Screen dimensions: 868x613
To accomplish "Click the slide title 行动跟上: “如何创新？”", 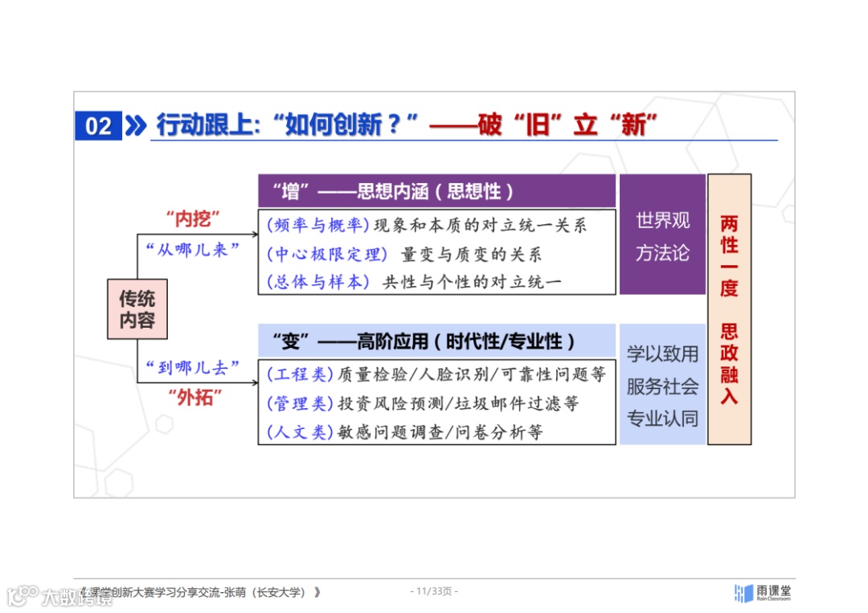I will point(287,125).
